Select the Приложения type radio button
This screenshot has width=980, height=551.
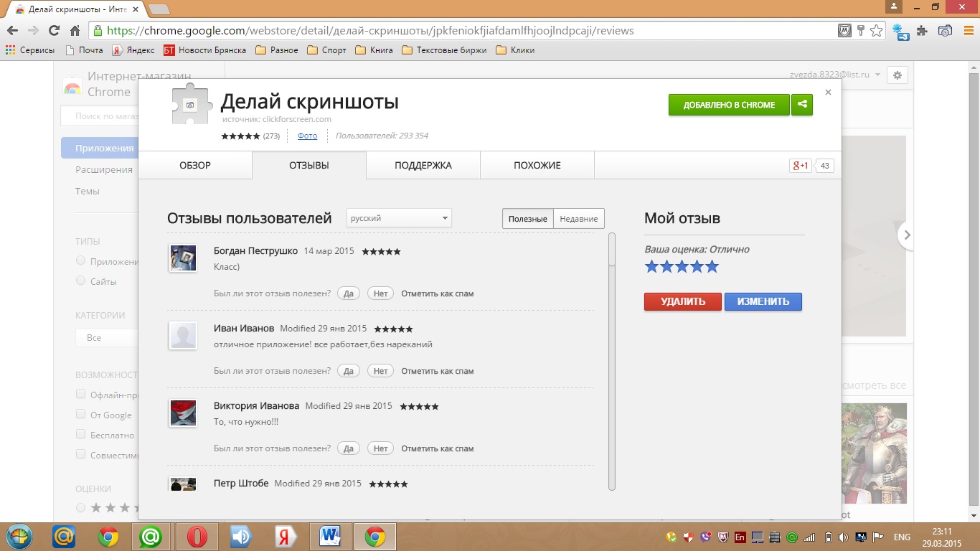(x=81, y=261)
